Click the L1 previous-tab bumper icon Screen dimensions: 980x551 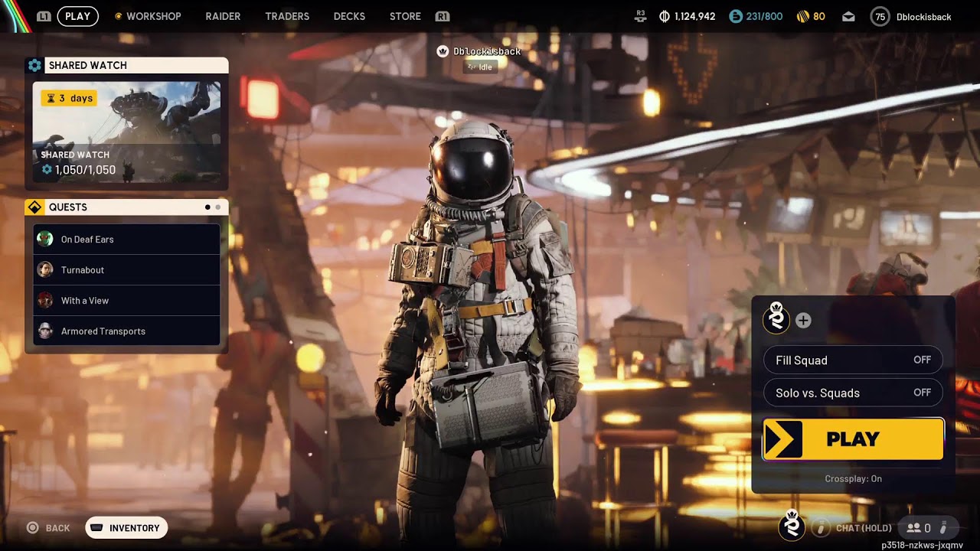[44, 16]
